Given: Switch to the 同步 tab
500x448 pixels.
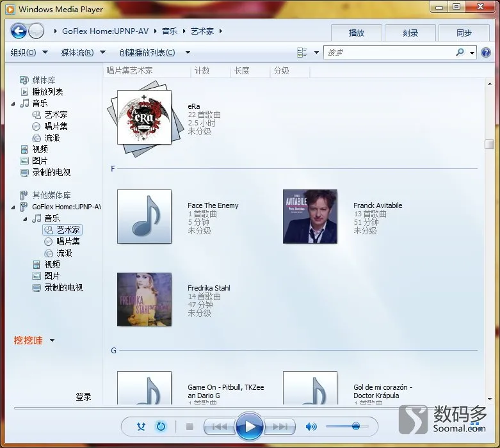Looking at the screenshot, I should click(464, 33).
